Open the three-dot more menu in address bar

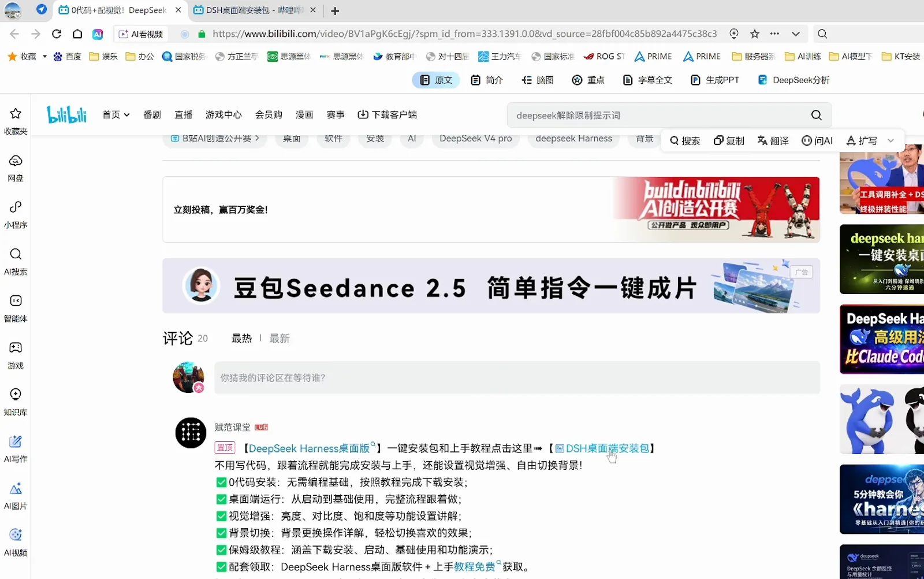775,34
